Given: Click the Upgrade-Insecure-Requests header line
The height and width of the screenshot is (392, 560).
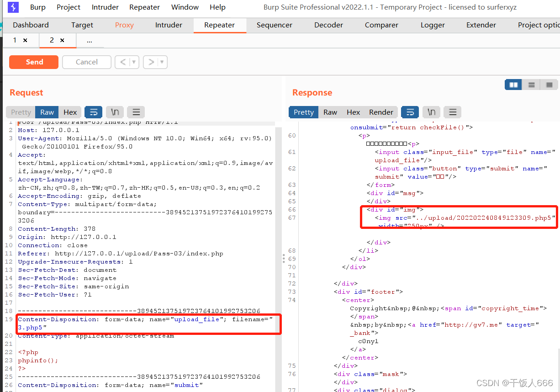Looking at the screenshot, I should coord(75,262).
